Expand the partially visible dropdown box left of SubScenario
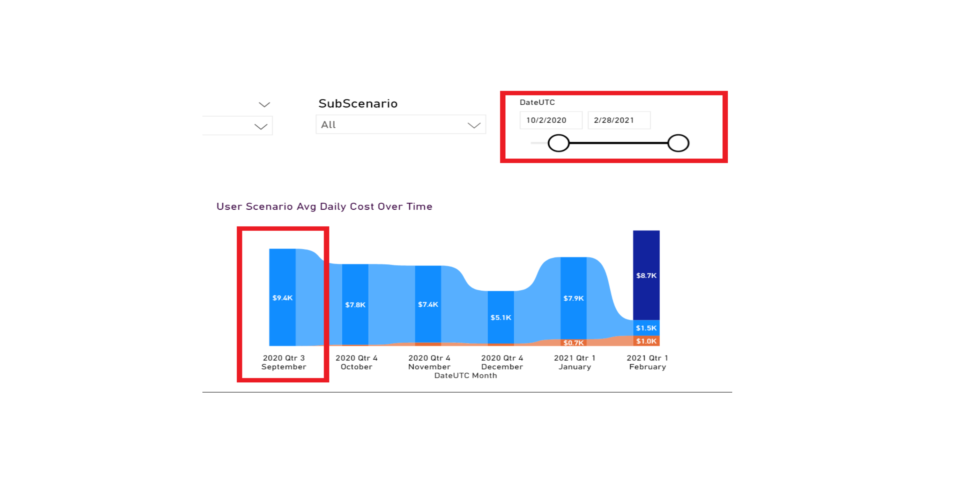This screenshot has height=494, width=980. (x=237, y=126)
